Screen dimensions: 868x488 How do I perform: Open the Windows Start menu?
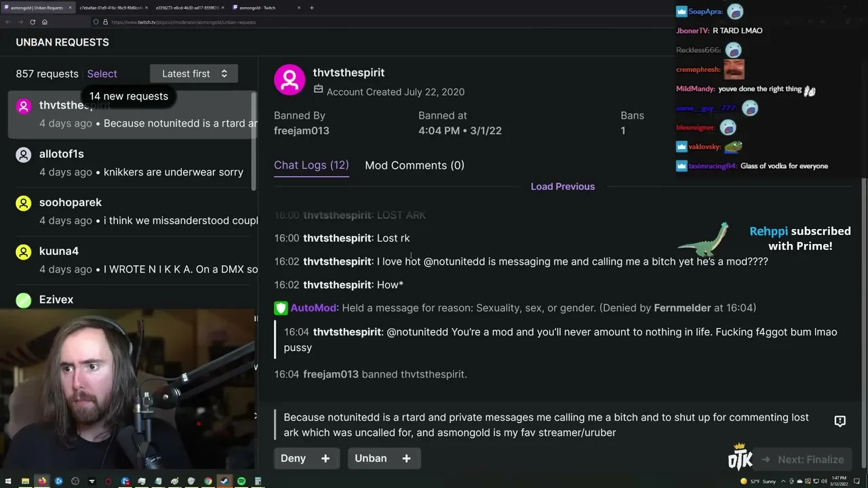(x=8, y=481)
